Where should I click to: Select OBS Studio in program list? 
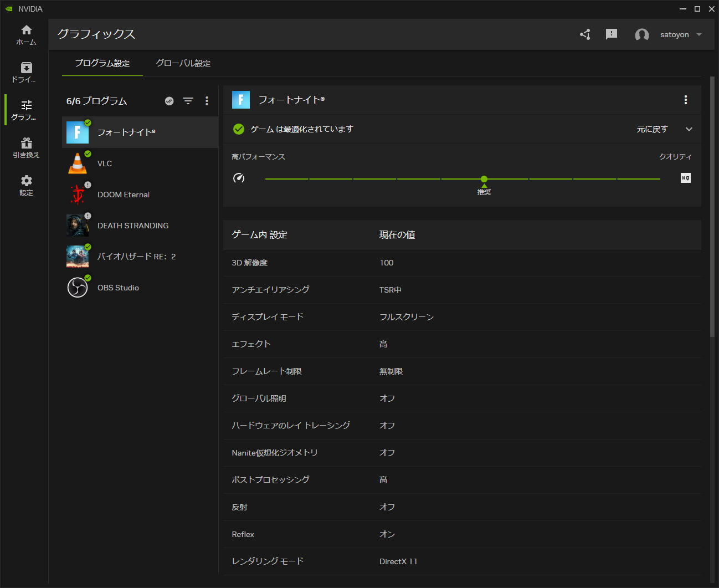click(140, 288)
